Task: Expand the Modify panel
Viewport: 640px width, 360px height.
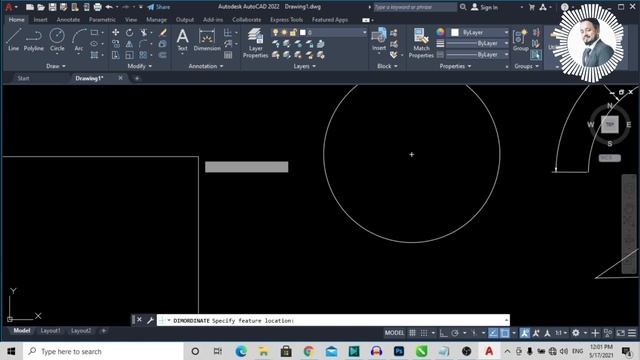Action: (x=140, y=66)
